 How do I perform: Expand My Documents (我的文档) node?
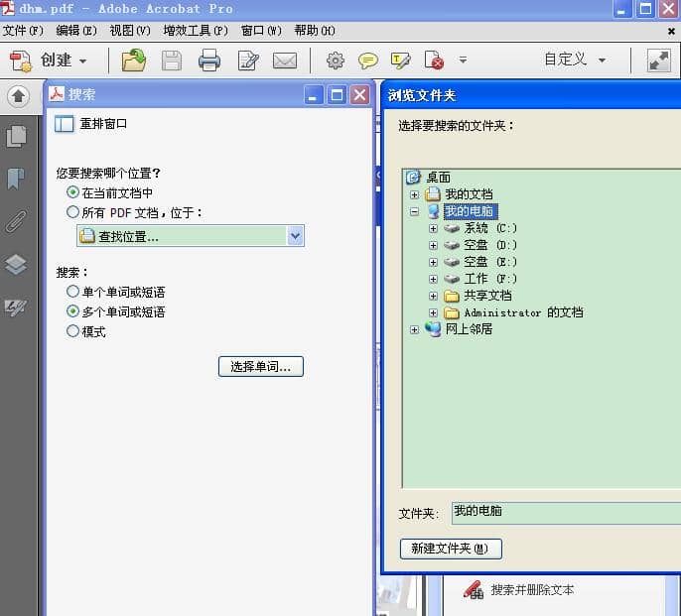pos(414,194)
